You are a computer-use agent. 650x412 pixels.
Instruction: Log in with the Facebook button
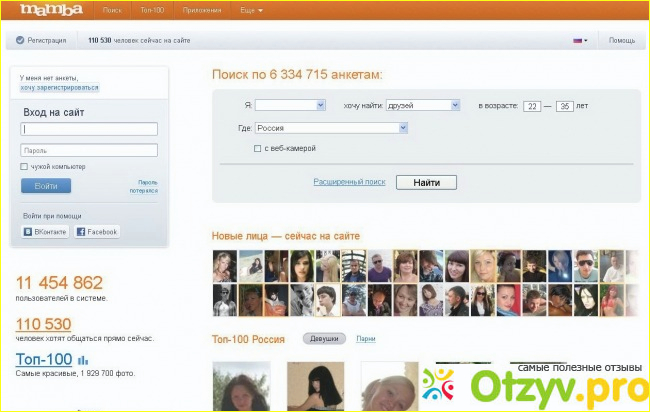(x=97, y=232)
